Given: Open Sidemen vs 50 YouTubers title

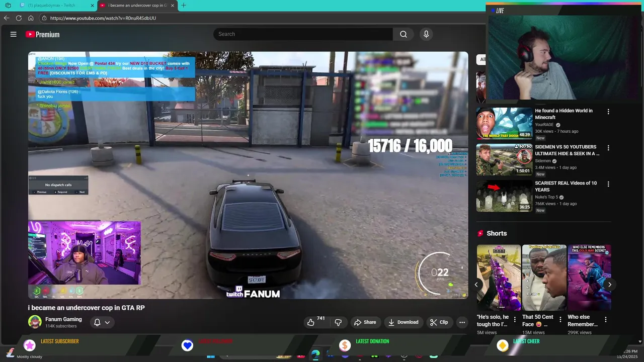Looking at the screenshot, I should coord(567,150).
